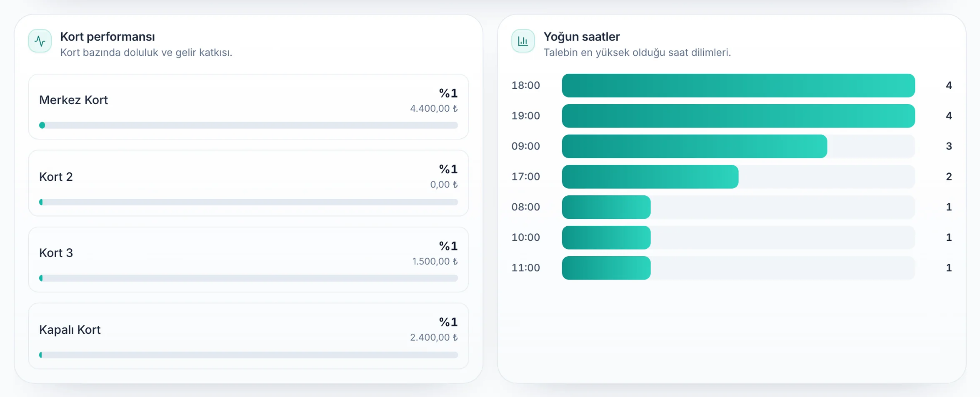Click the Kort performansı heading
Image resolution: width=980 pixels, height=397 pixels.
107,37
